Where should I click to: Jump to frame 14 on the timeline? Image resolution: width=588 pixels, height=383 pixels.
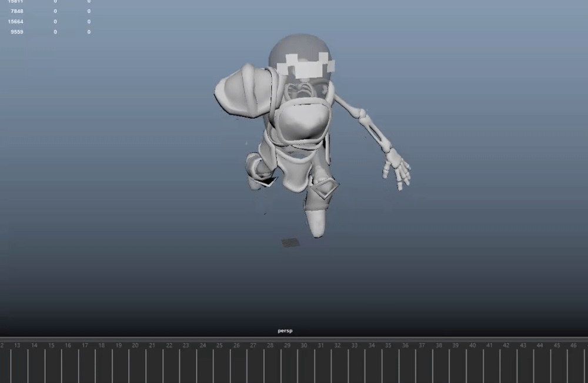point(34,345)
